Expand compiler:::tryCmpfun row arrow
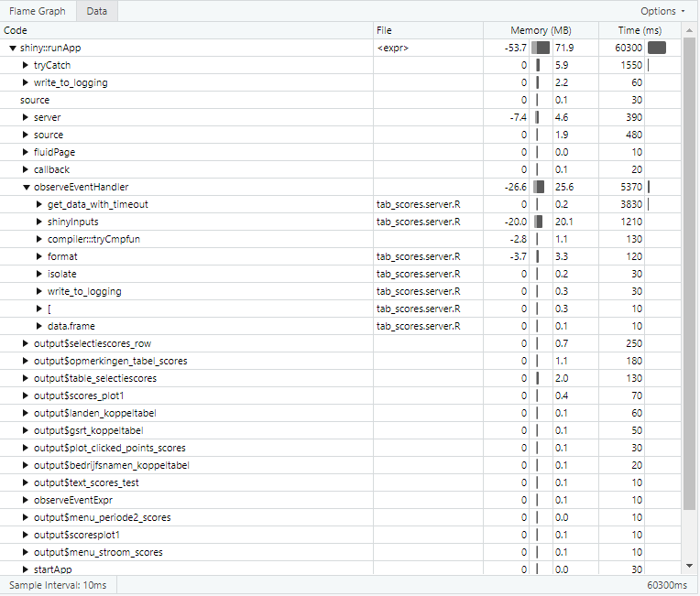 pyautogui.click(x=39, y=239)
